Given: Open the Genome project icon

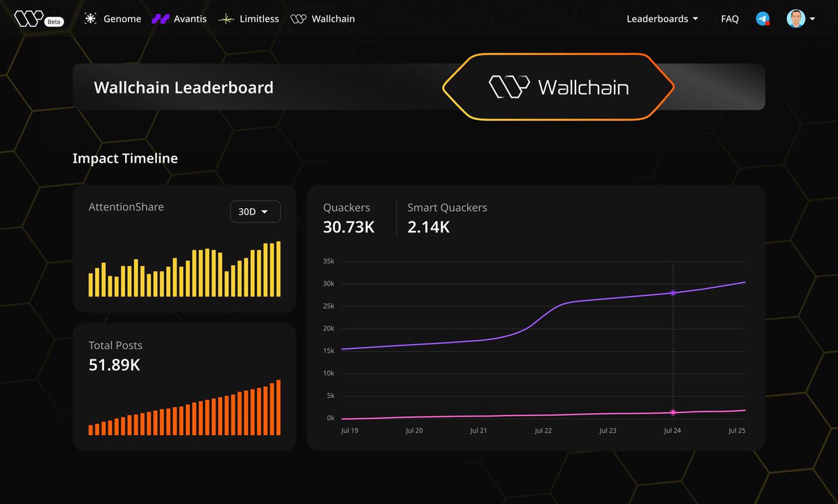Looking at the screenshot, I should [90, 19].
